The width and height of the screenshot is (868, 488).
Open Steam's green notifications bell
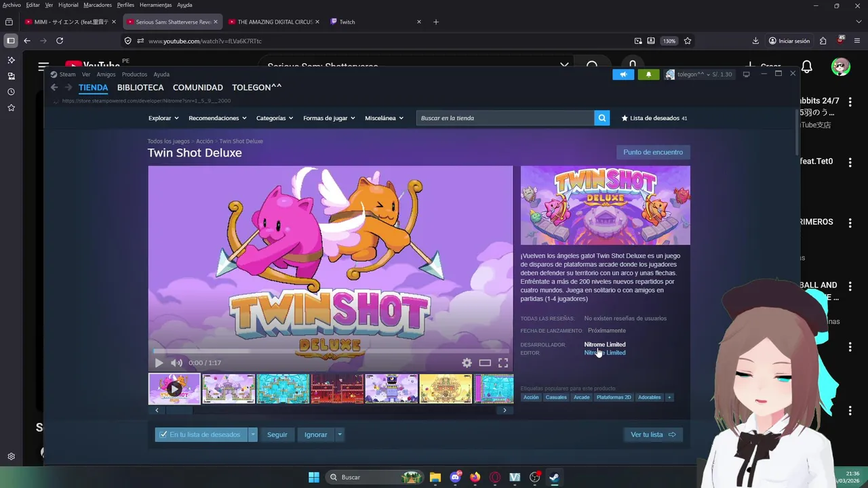(649, 75)
